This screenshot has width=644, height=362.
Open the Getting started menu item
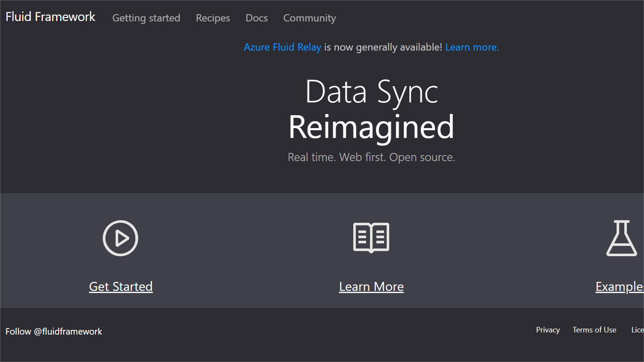coord(146,18)
